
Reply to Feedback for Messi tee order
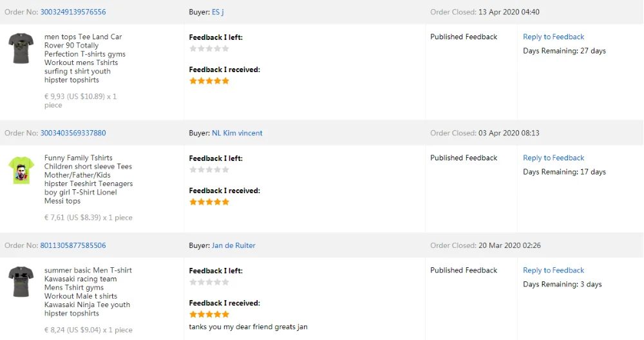(x=553, y=158)
